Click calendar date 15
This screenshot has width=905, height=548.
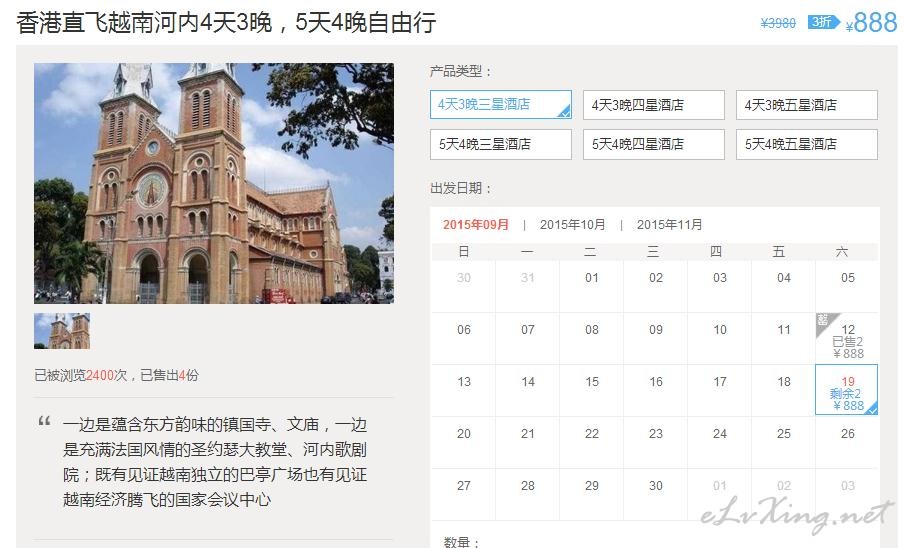(592, 390)
